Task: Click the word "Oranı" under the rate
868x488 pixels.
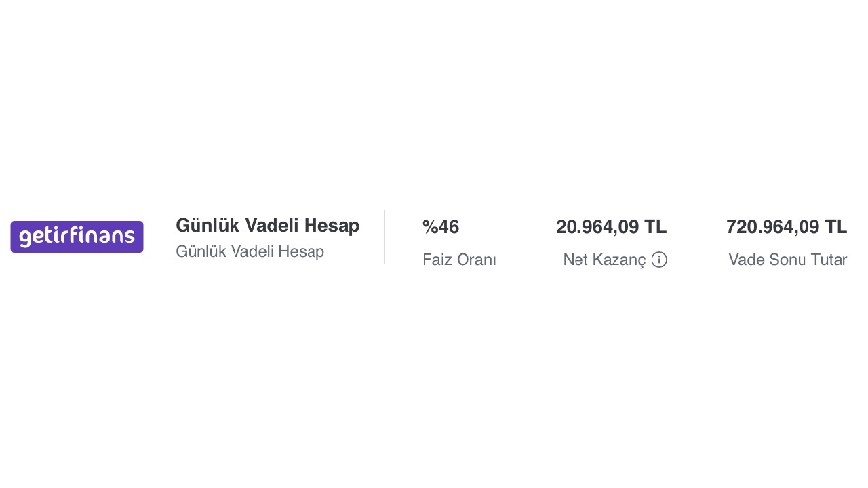Action: pos(477,260)
